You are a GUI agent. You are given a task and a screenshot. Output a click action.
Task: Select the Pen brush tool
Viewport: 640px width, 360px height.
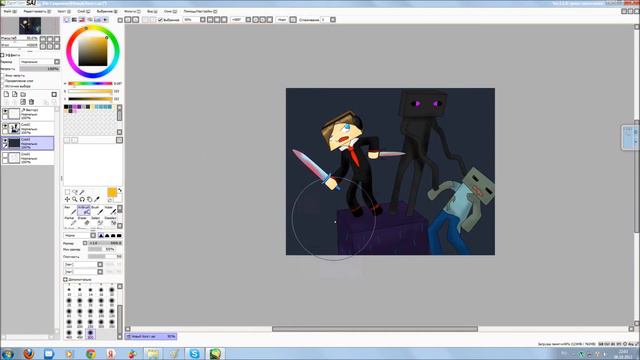[70, 210]
